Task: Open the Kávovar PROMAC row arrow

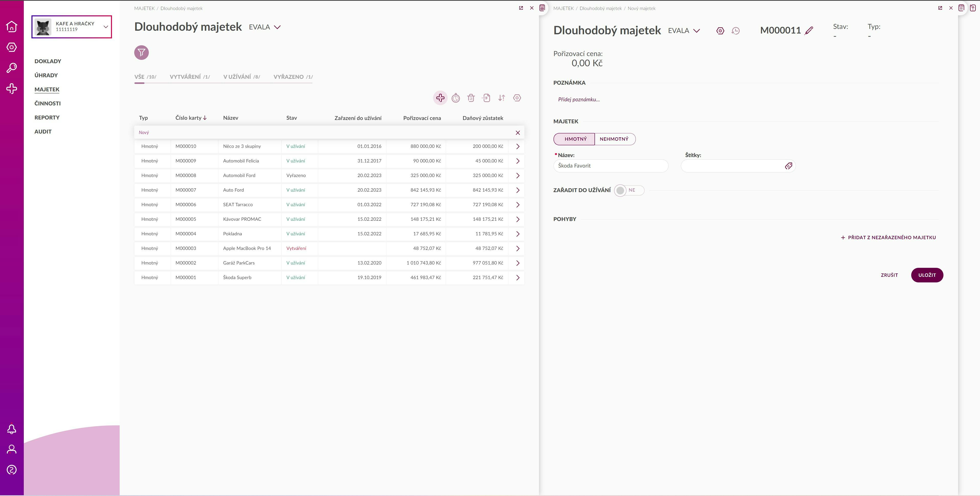Action: (517, 219)
